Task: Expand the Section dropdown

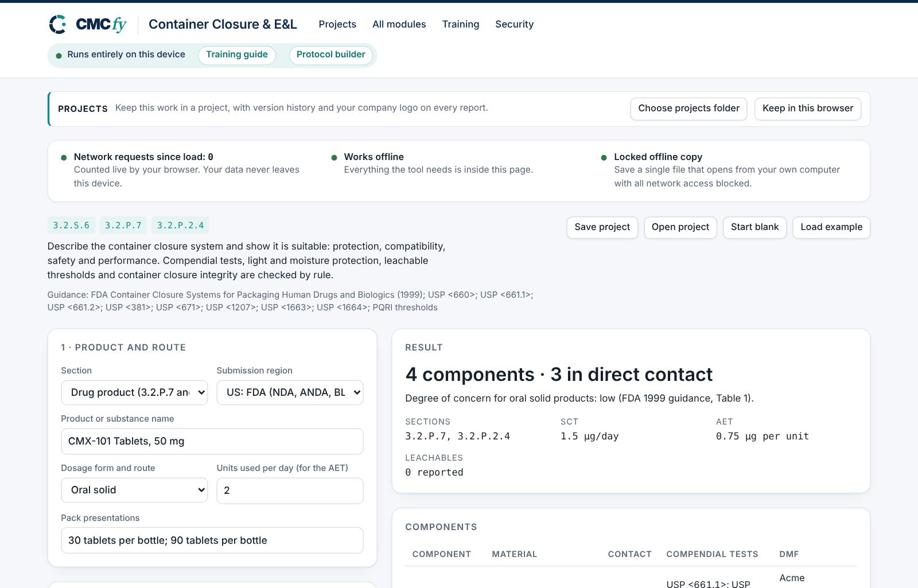Action: click(x=134, y=392)
